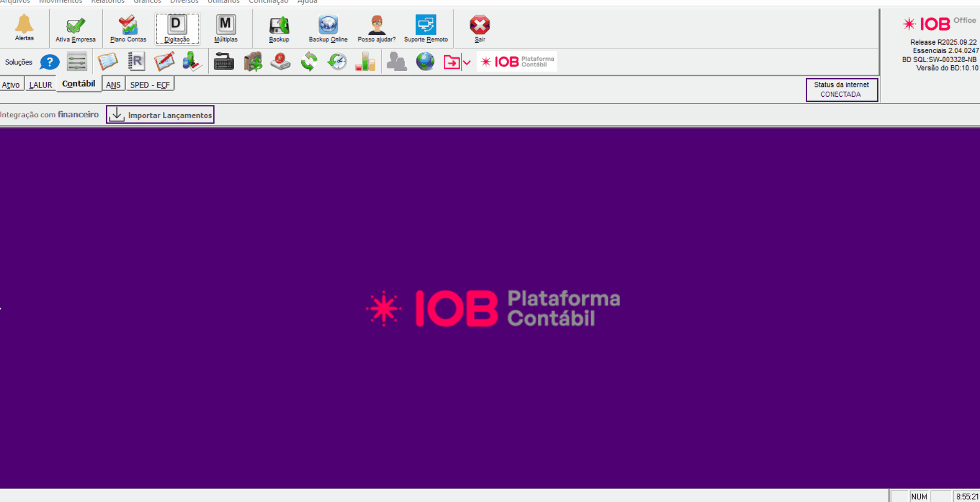Expand the dropdown arrow beside pink folder icon
The height and width of the screenshot is (502, 980).
pyautogui.click(x=467, y=63)
